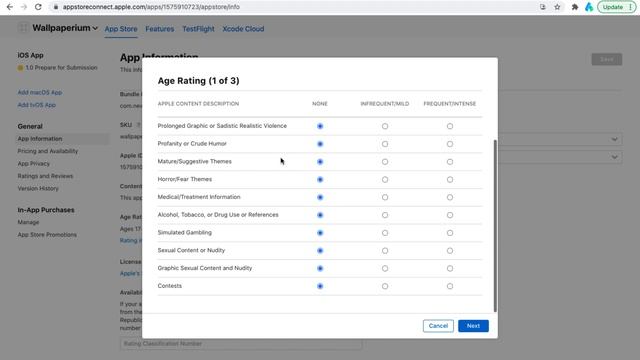Image resolution: width=640 pixels, height=360 pixels.
Task: Switch to the TestFlight tab
Action: point(198,29)
